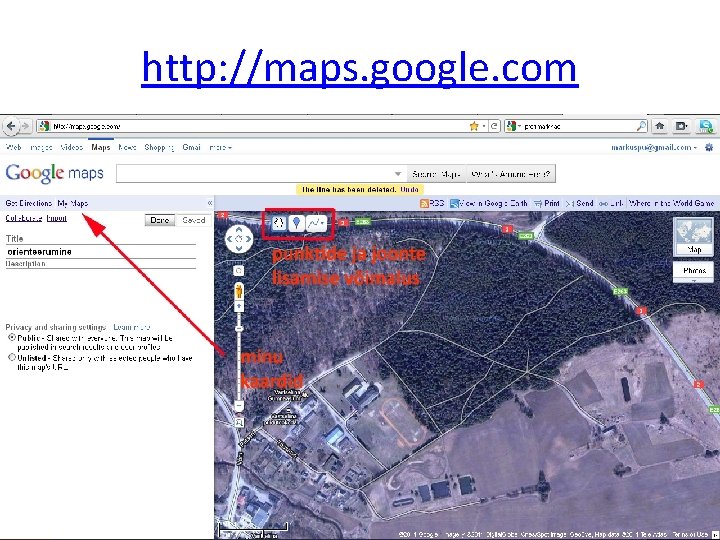The image size is (720, 540).
Task: Pan the map up with the arrow
Action: [239, 230]
